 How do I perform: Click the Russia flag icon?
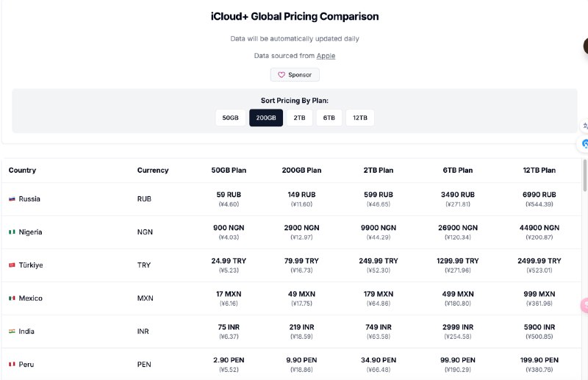[12, 199]
